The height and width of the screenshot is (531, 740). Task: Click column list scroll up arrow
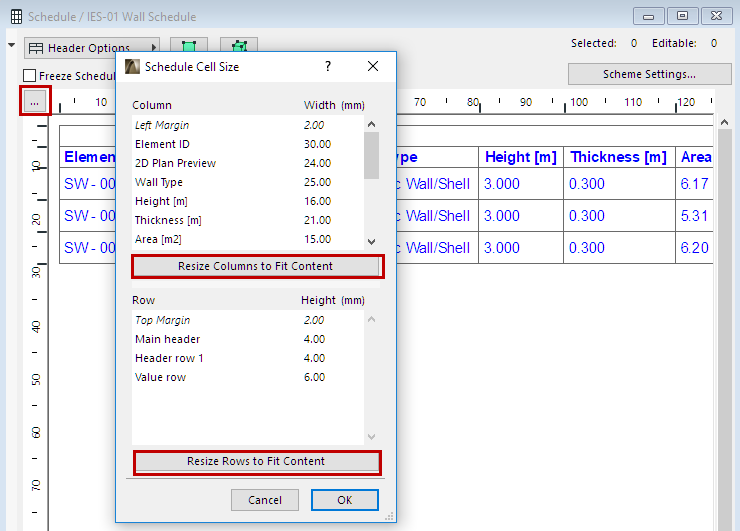click(x=371, y=124)
